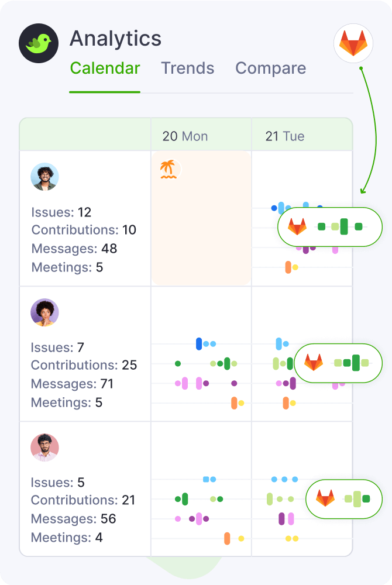Click GitLab fox icon in third row popup
Screen dimensions: 392x585
(x=325, y=498)
